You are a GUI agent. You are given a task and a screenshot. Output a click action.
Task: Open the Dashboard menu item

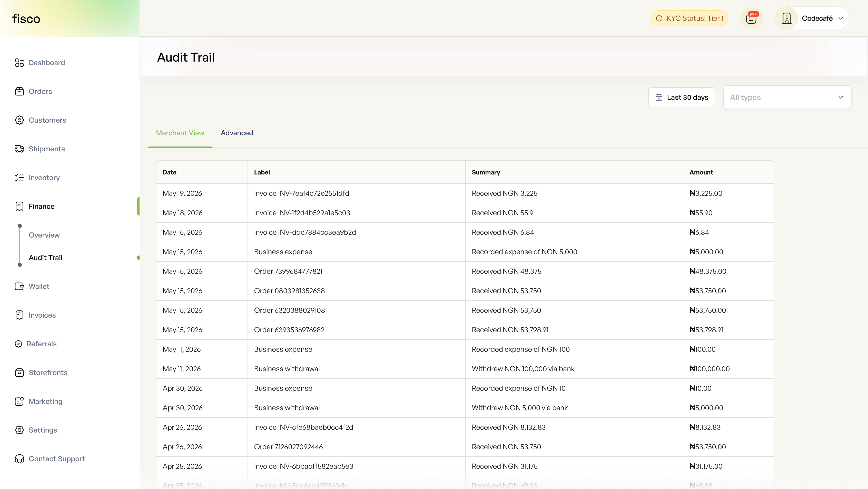(47, 63)
